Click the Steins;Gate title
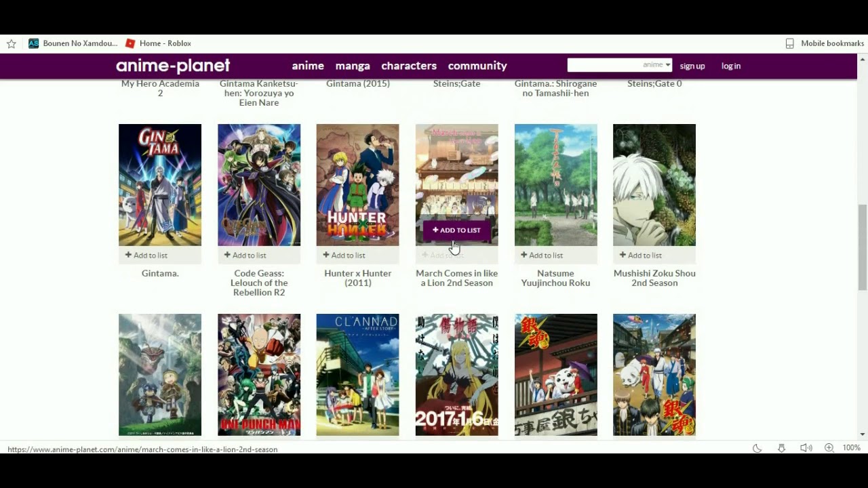This screenshot has height=488, width=868. [x=457, y=83]
